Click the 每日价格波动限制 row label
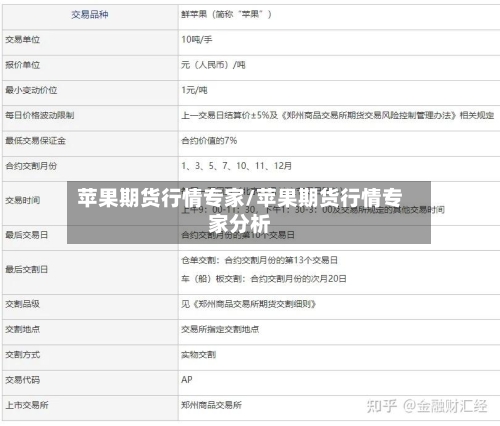 40,115
